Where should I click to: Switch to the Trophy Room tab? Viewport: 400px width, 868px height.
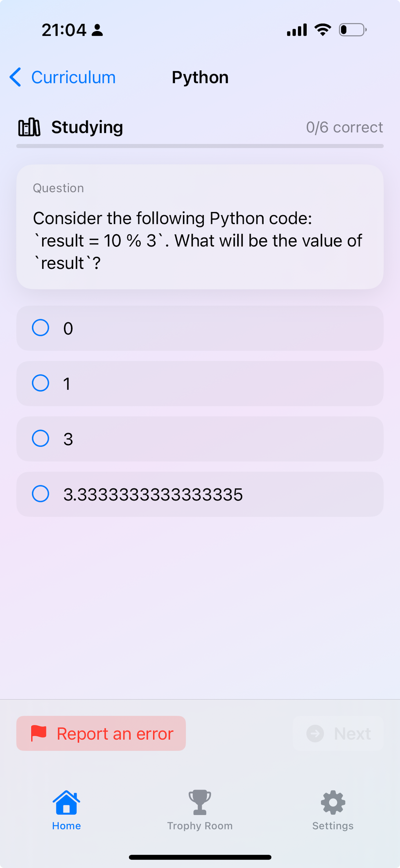click(x=200, y=826)
